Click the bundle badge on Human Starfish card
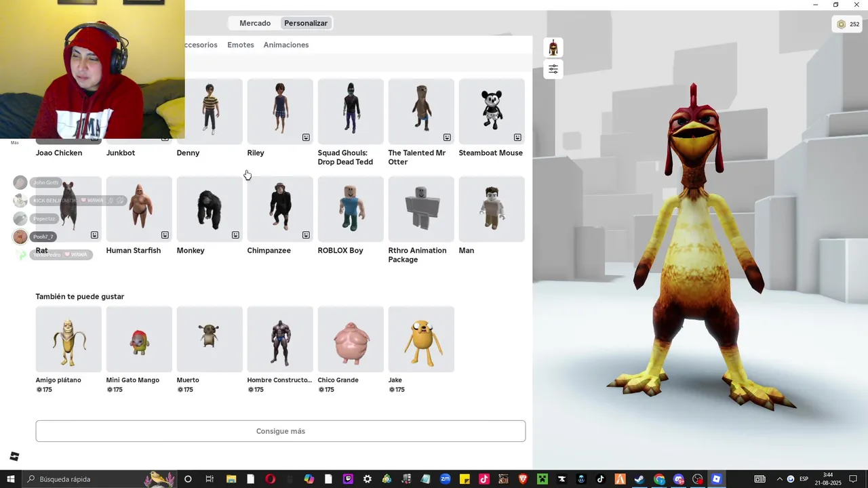The image size is (868, 488). 165,235
